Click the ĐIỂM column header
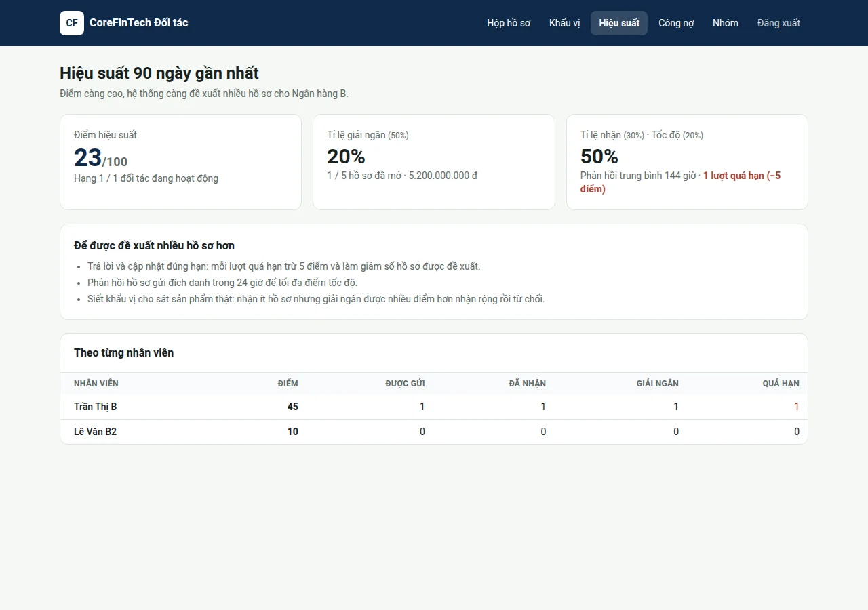Screen dimensions: 868x610 tap(288, 384)
